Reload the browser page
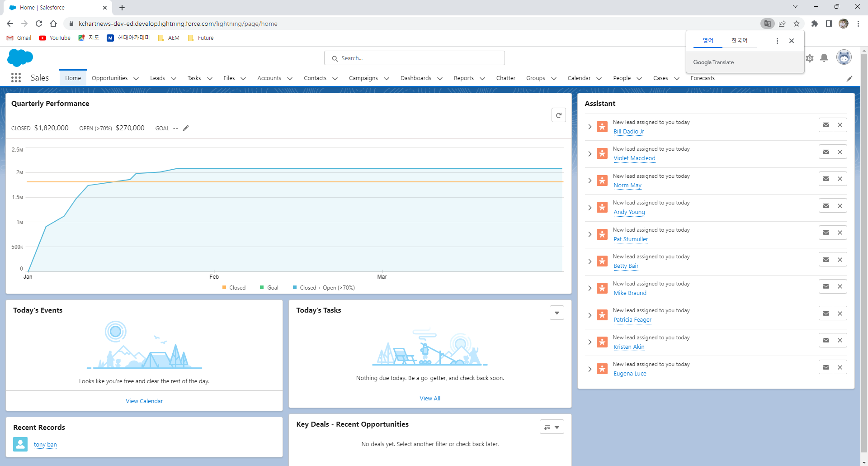Image resolution: width=868 pixels, height=466 pixels. click(39, 24)
